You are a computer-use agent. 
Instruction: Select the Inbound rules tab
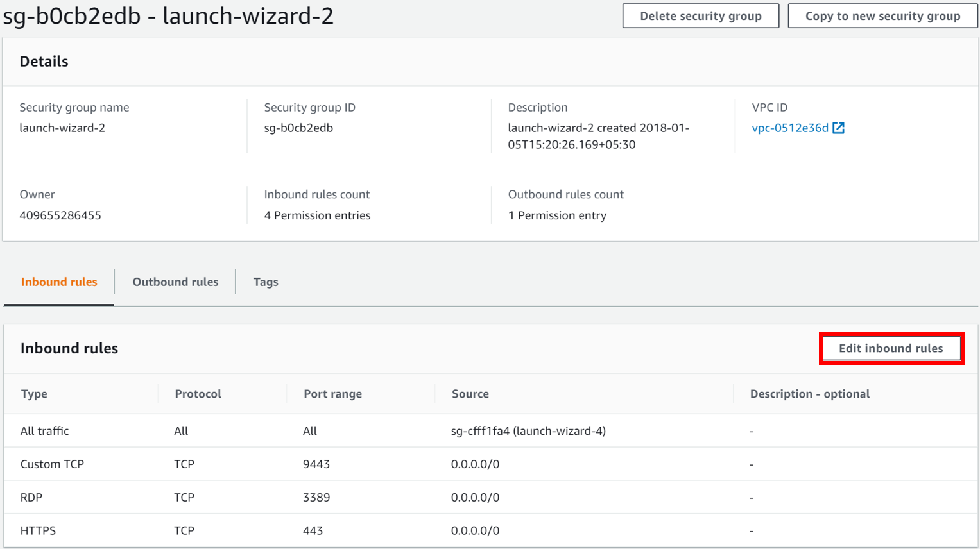58,282
